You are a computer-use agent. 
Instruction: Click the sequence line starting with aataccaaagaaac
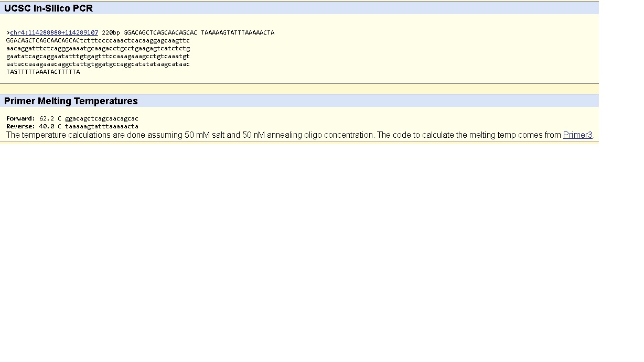click(x=98, y=64)
